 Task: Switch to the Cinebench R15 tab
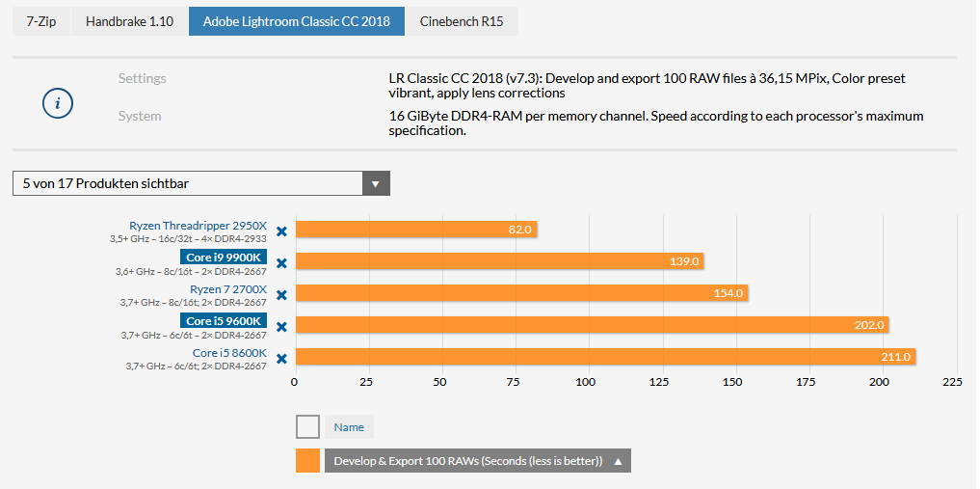(462, 21)
